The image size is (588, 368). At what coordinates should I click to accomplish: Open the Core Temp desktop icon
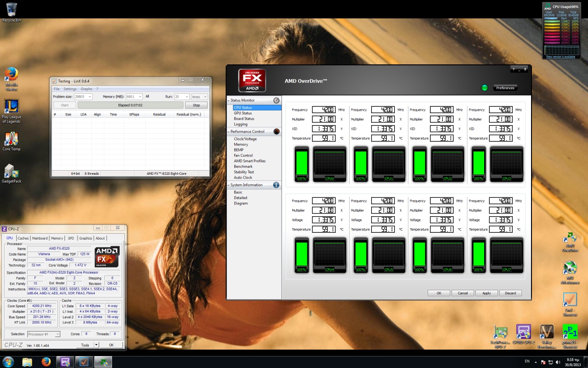pyautogui.click(x=11, y=142)
